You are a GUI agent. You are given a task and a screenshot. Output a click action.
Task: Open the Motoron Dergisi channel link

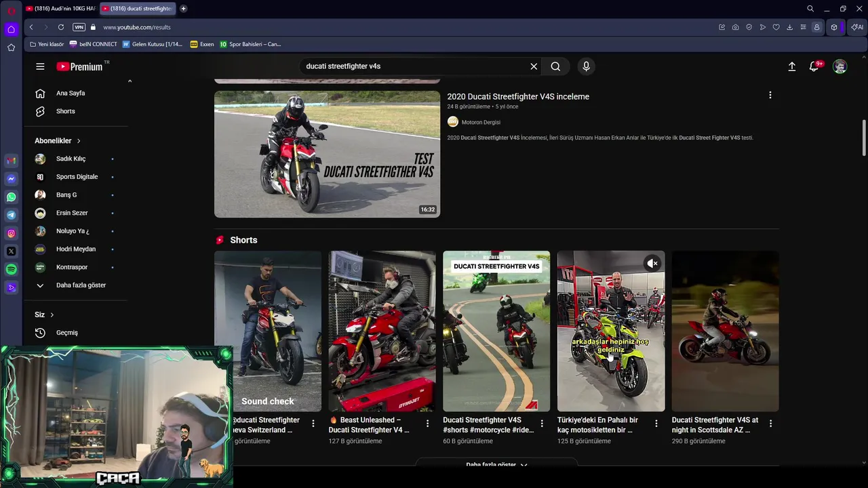pos(481,122)
